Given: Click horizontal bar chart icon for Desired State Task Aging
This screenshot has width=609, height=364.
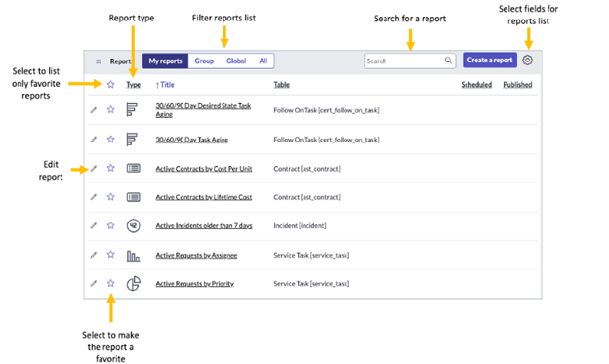Looking at the screenshot, I should point(132,110).
